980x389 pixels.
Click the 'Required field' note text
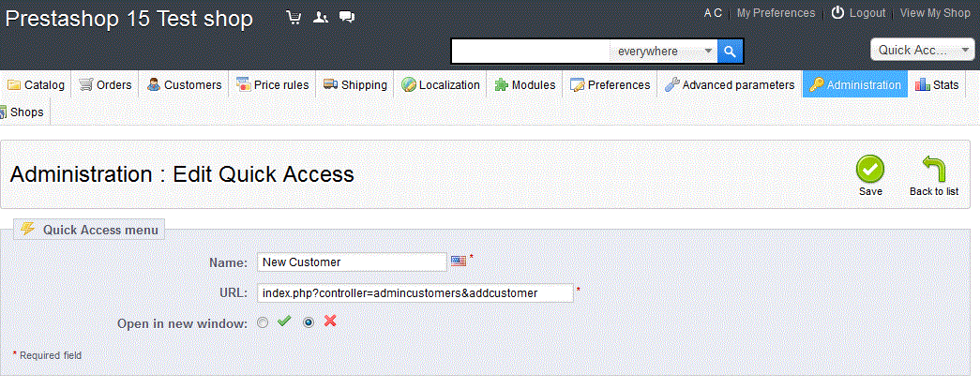tap(51, 355)
